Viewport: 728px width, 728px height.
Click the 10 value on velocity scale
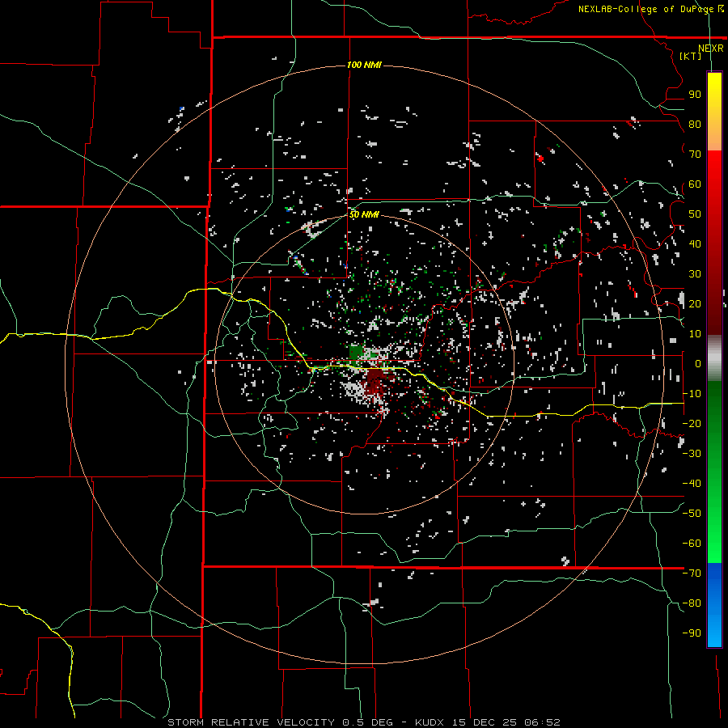click(695, 334)
